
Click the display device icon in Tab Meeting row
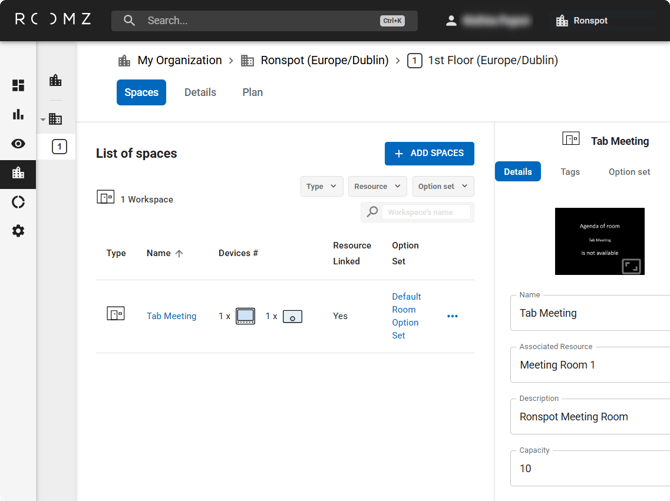click(x=245, y=316)
